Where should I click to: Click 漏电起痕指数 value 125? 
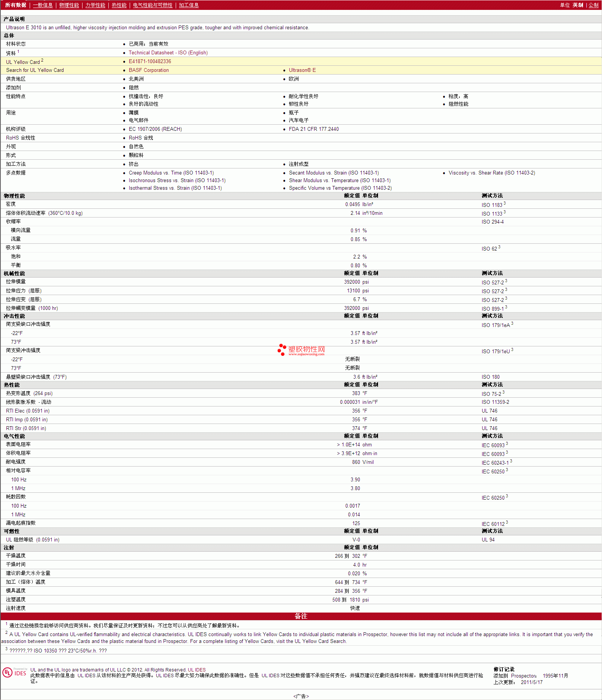pyautogui.click(x=356, y=523)
